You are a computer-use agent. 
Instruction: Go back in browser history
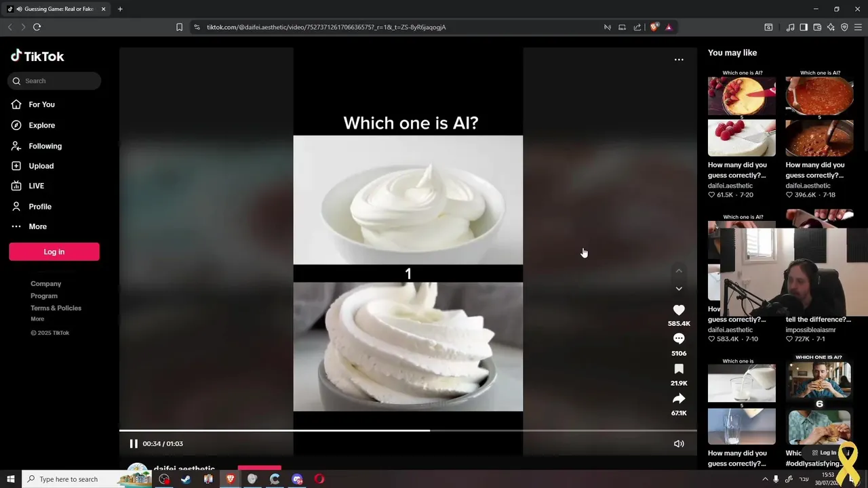click(9, 27)
